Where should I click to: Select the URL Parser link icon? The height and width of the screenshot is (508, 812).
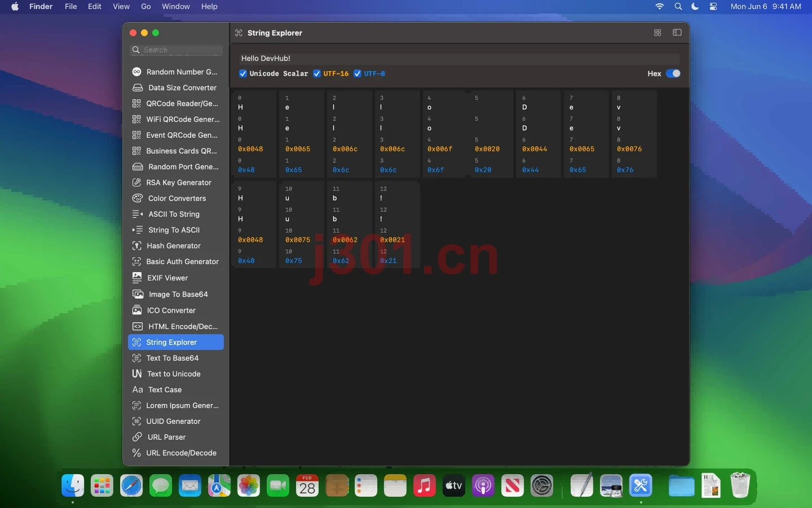pyautogui.click(x=137, y=437)
